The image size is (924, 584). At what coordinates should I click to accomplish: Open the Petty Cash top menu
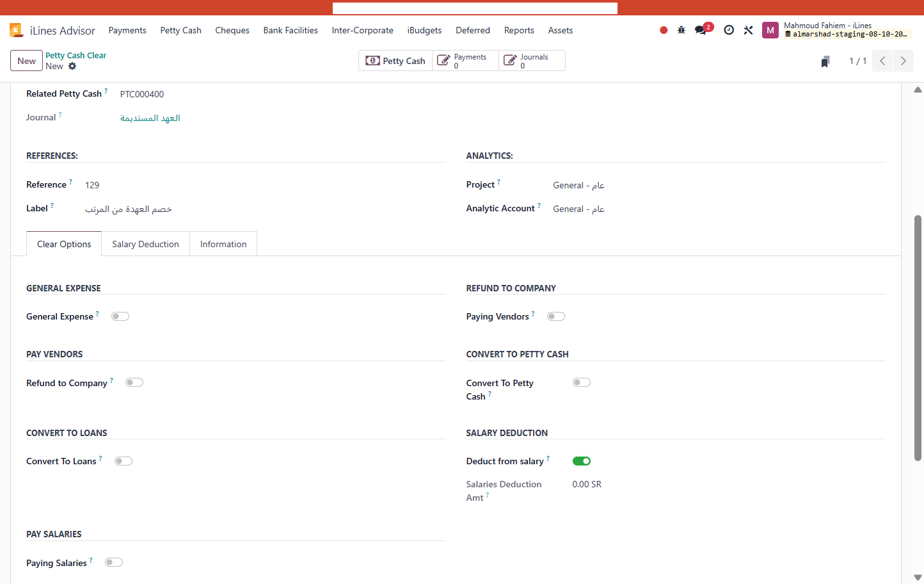click(x=181, y=30)
